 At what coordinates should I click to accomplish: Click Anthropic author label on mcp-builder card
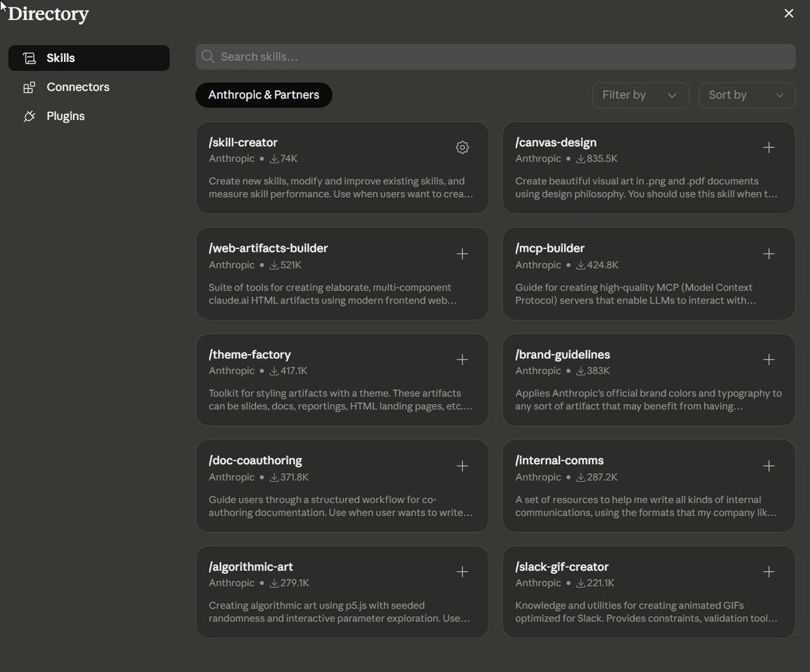[538, 265]
